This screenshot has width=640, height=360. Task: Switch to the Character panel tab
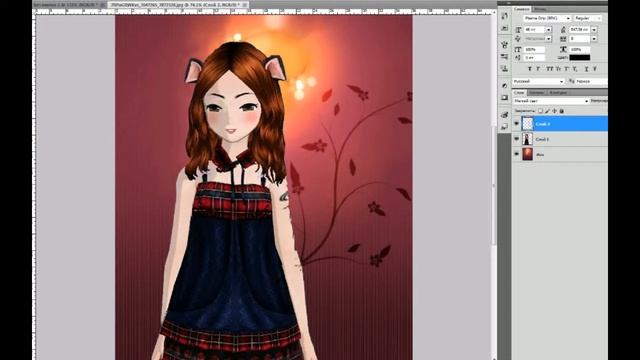[x=522, y=9]
